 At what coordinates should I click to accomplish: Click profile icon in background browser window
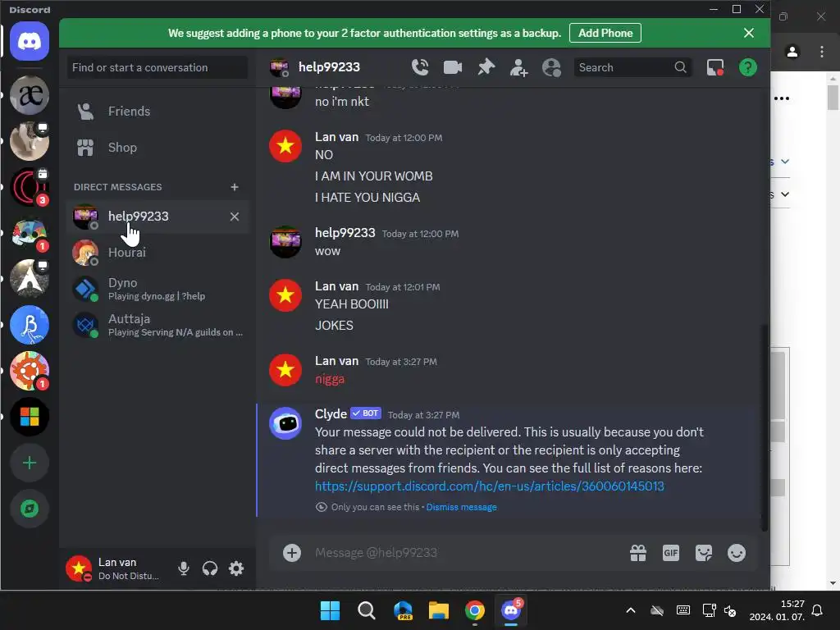pos(792,52)
